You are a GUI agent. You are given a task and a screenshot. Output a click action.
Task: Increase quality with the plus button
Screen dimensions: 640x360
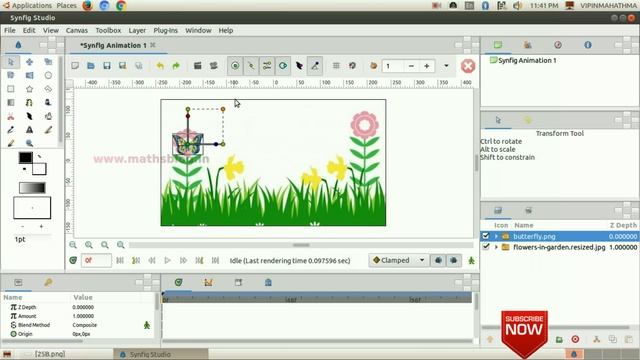tap(427, 66)
